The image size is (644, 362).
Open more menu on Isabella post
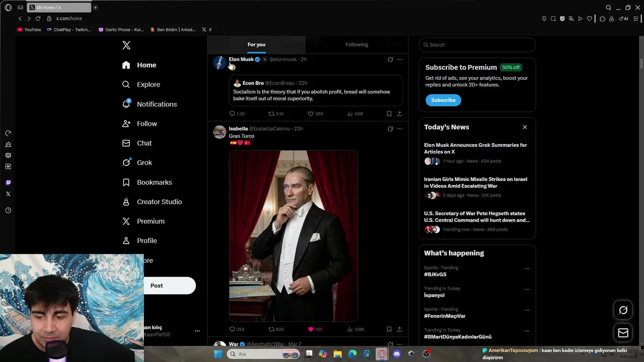(399, 129)
